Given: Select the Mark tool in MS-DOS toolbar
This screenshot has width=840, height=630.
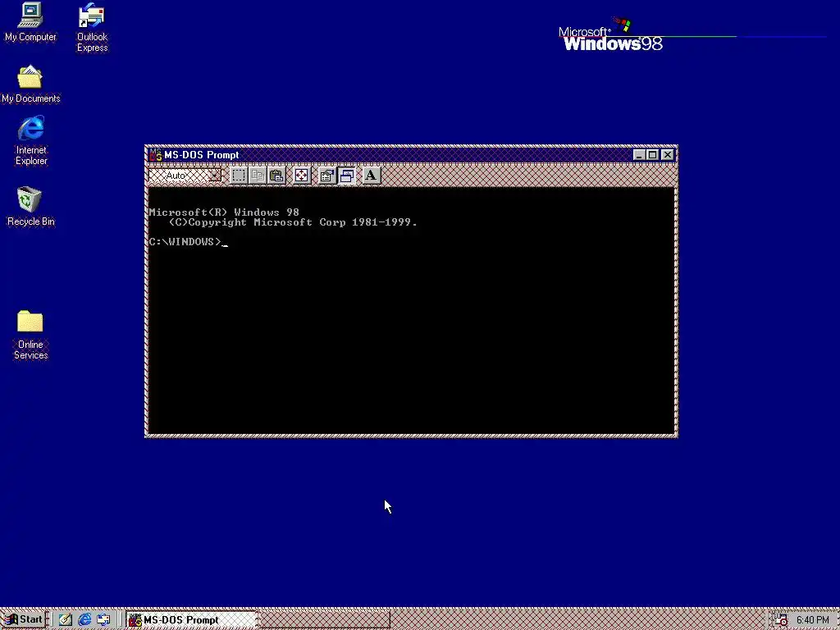Looking at the screenshot, I should pos(239,176).
